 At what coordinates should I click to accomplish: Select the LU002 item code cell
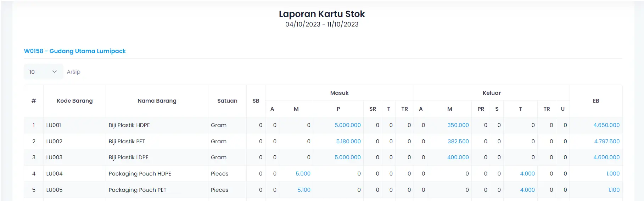point(75,142)
